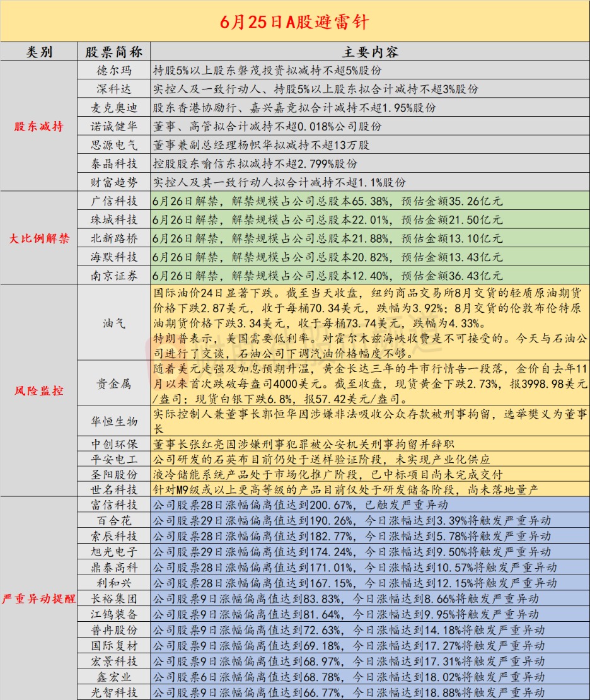Viewport: 590px width, 700px height.
Task: Select stock name 圣阳股份
Action: tap(114, 475)
